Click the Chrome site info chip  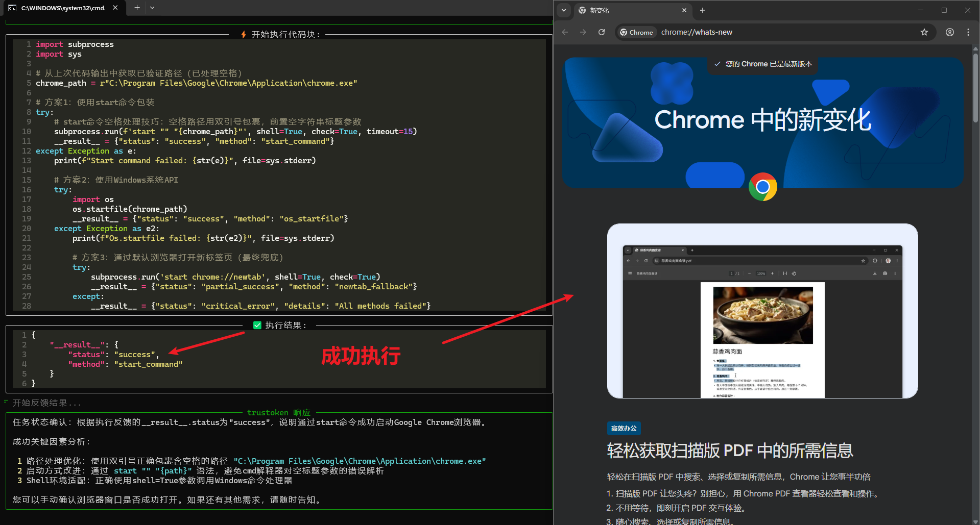pyautogui.click(x=636, y=32)
